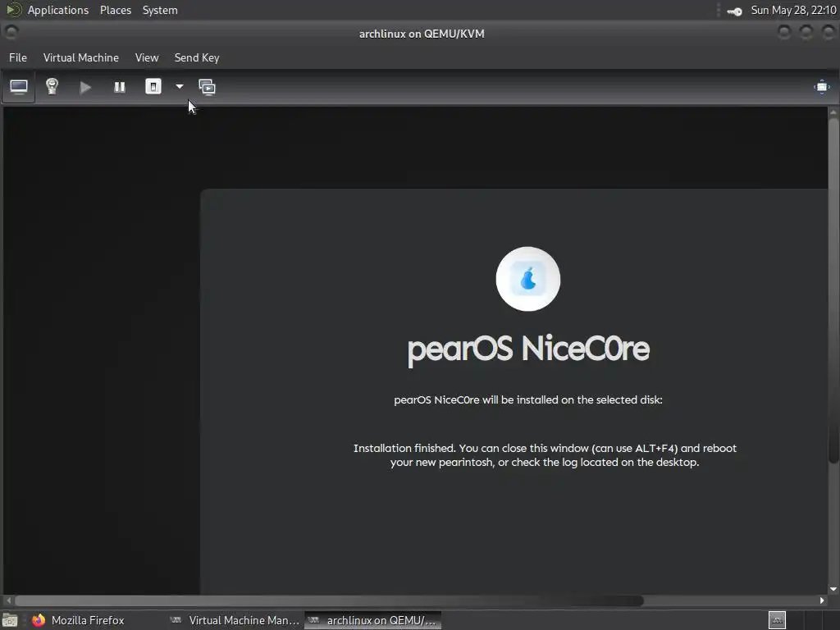Show virtual hardware details lightbulb icon

pos(52,87)
